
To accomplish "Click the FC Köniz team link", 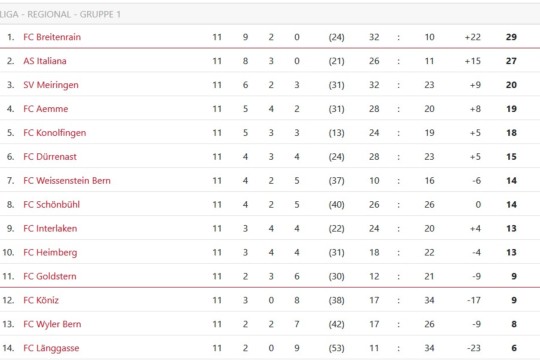I will coord(41,300).
